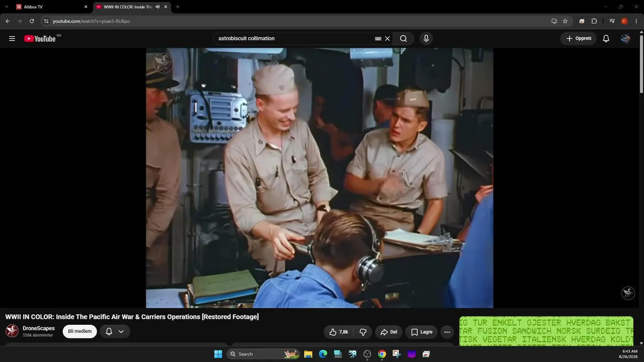Save the video with Lagre
This screenshot has height=362, width=644.
click(x=422, y=332)
